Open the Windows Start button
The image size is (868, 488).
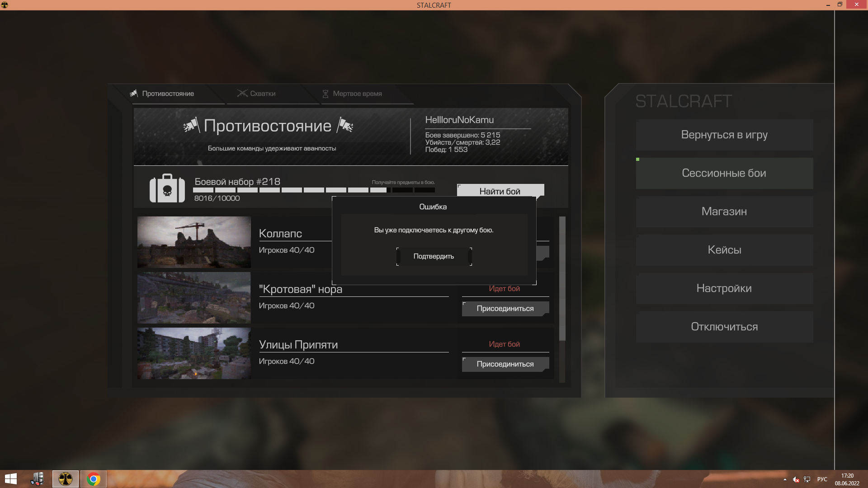[x=10, y=479]
